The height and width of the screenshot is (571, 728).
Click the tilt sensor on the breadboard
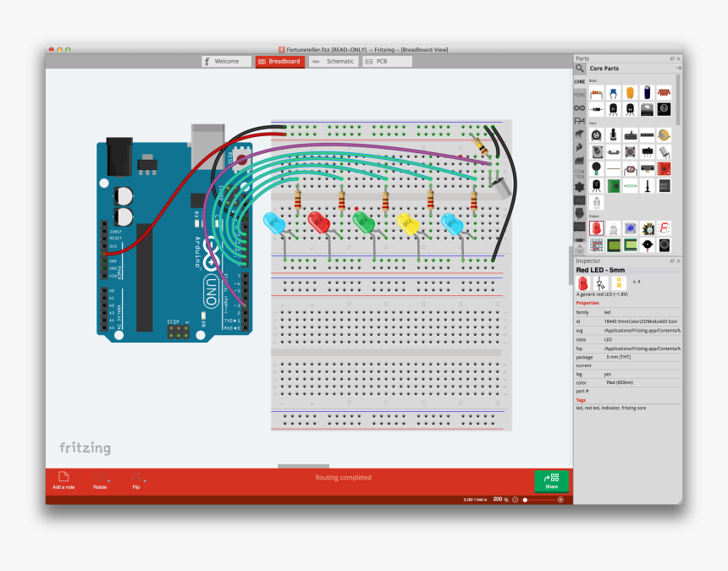point(499,188)
